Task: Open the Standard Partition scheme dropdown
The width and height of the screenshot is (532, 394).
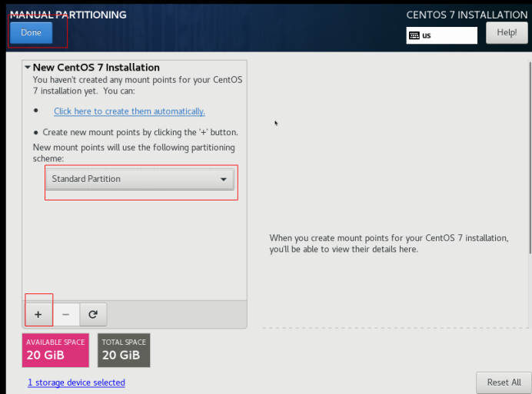Action: pyautogui.click(x=140, y=179)
